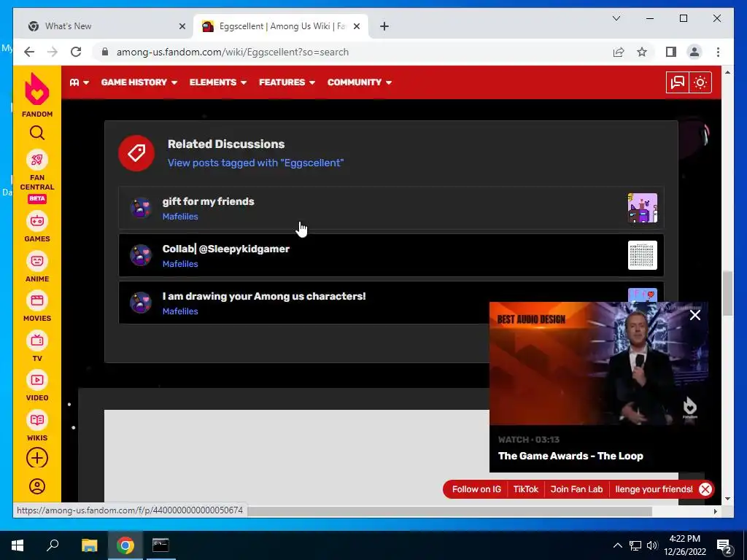Image resolution: width=747 pixels, height=560 pixels.
Task: Go to Anime in Fandom sidebar
Action: [x=36, y=267]
